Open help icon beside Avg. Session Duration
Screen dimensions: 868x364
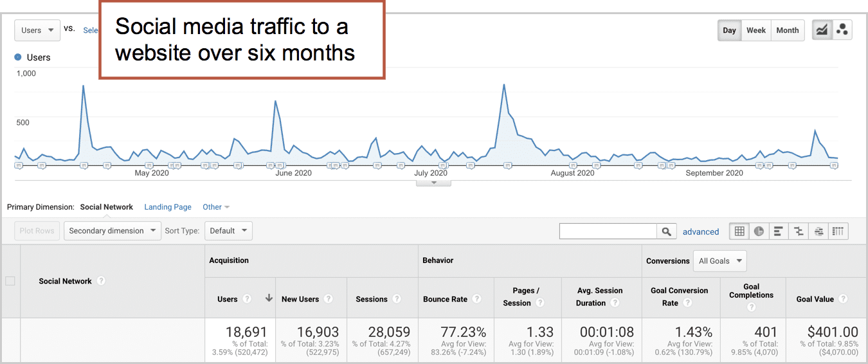(615, 303)
